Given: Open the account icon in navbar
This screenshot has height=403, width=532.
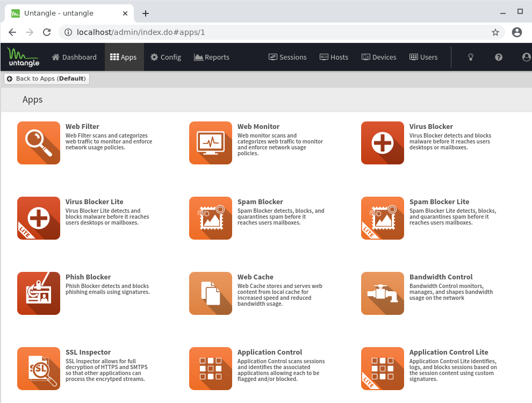Looking at the screenshot, I should (527, 57).
